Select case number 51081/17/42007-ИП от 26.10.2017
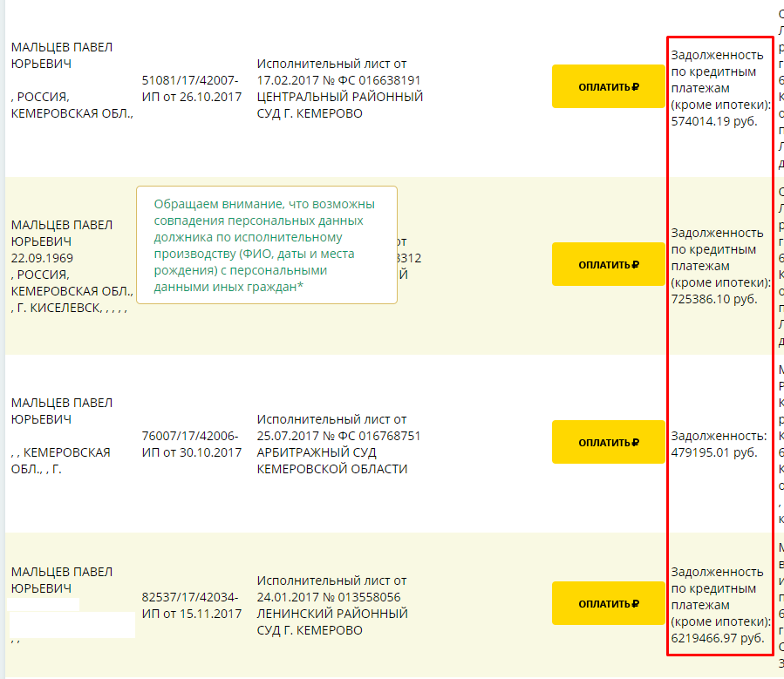 click(192, 88)
